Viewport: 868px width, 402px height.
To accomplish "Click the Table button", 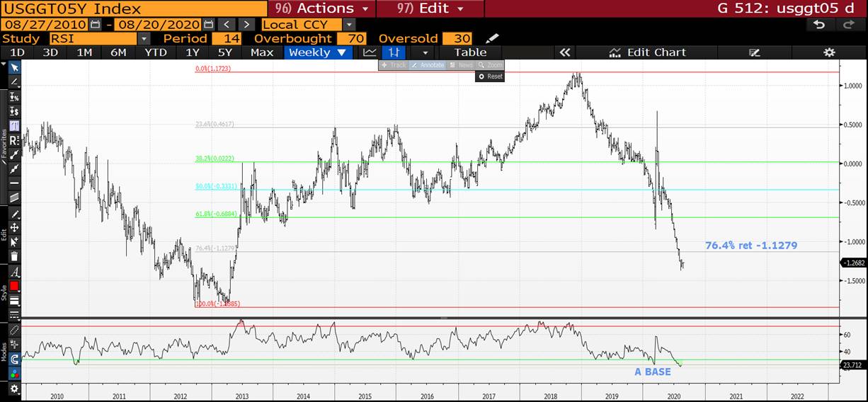I will (470, 52).
